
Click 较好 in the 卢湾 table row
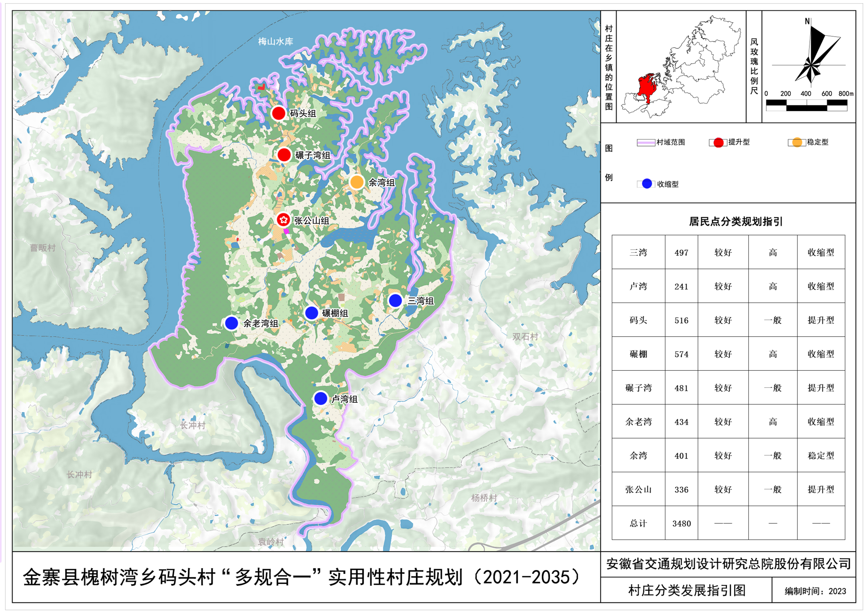point(723,286)
